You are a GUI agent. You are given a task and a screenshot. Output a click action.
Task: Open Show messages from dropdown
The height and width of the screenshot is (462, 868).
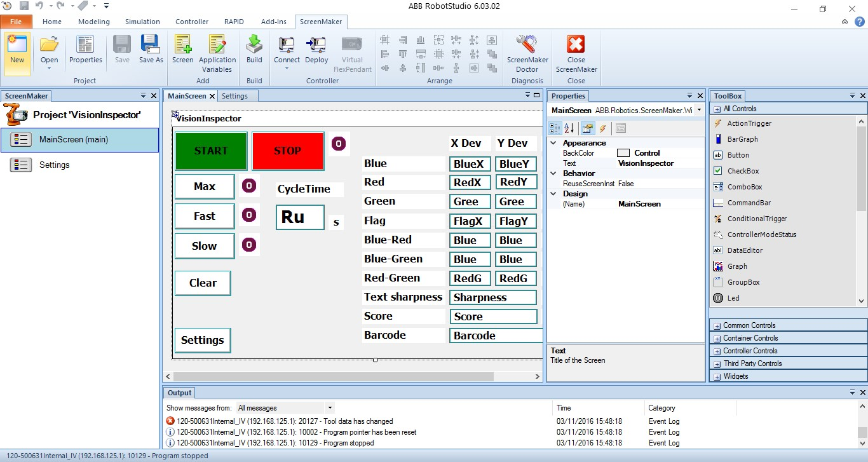coord(329,408)
